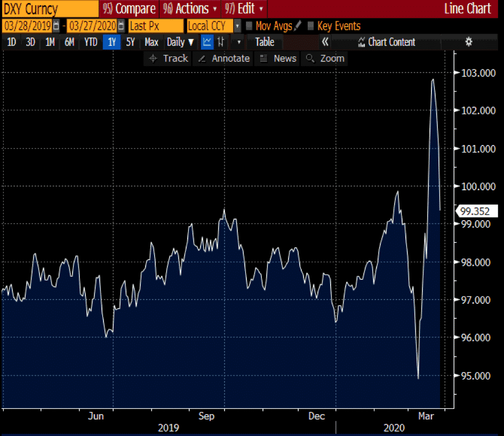Activate the Annotate tool

tap(223, 59)
